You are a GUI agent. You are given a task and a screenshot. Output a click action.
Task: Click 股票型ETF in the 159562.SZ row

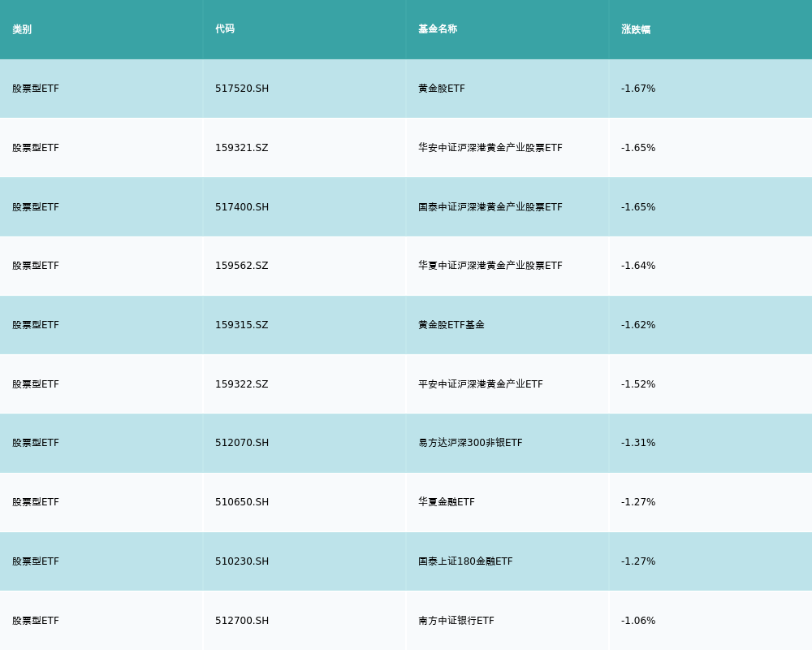click(x=36, y=266)
